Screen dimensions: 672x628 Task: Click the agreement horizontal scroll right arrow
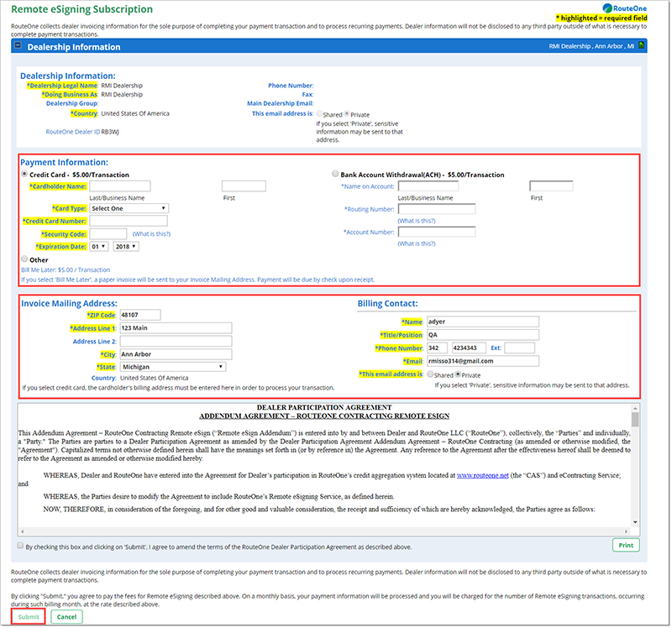click(x=626, y=531)
